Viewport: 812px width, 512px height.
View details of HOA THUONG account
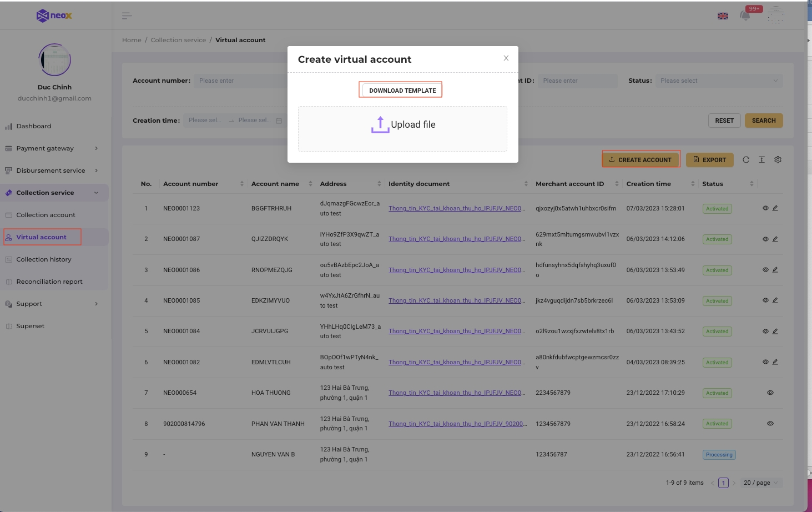[x=770, y=393]
